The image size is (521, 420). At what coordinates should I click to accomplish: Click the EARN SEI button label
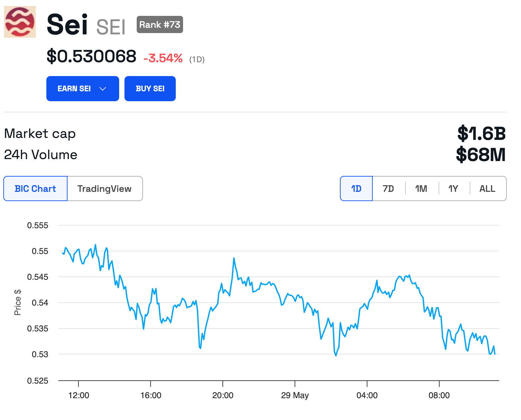[x=74, y=89]
